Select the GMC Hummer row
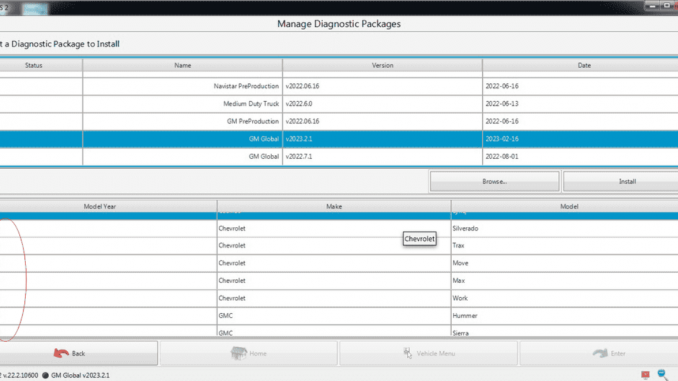 click(339, 316)
